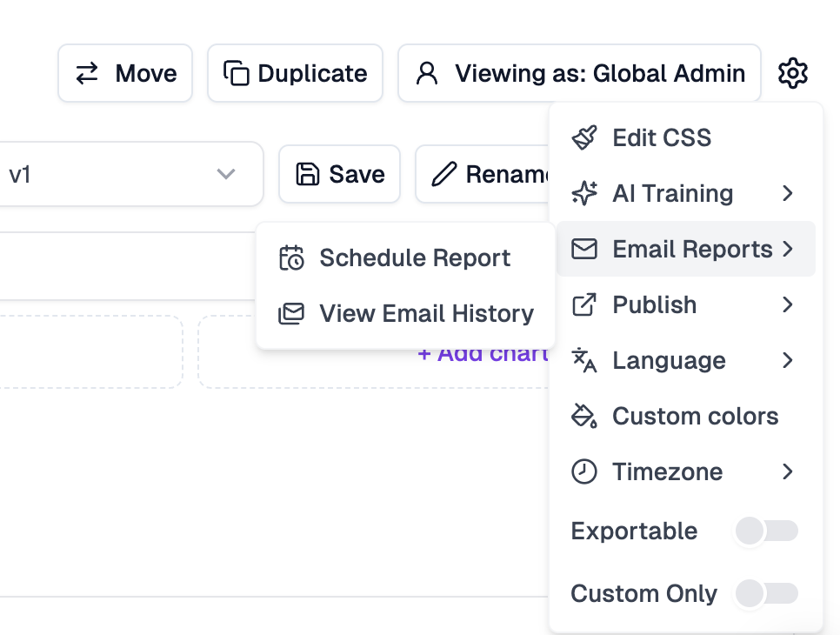Click the Add chart link
The height and width of the screenshot is (635, 840).
483,353
